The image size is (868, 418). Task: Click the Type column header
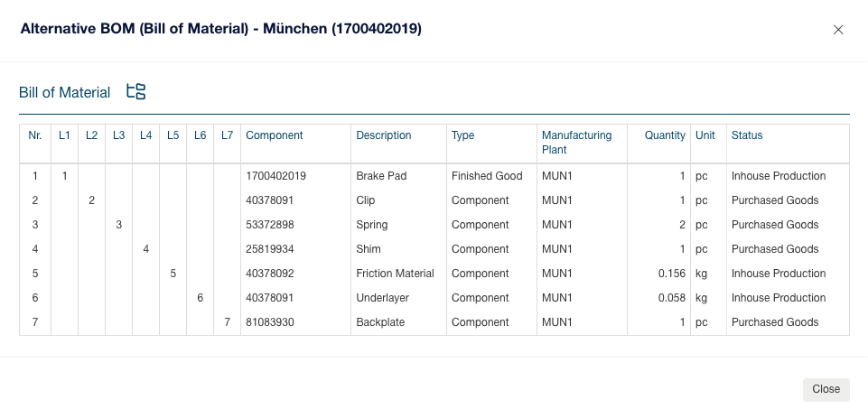[462, 135]
